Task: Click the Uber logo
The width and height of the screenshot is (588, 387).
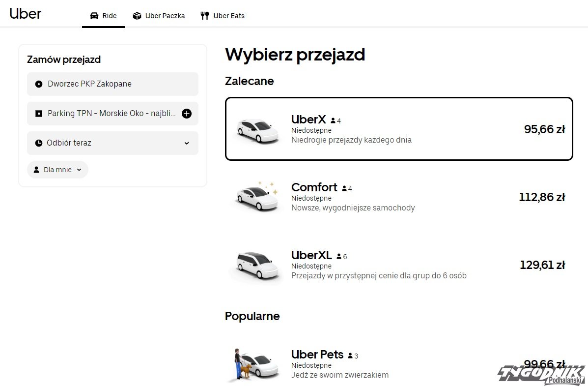Action: 26,14
